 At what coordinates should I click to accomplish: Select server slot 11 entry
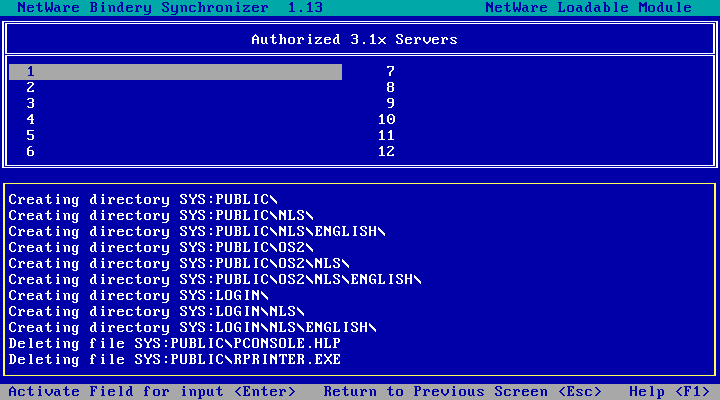pos(386,135)
